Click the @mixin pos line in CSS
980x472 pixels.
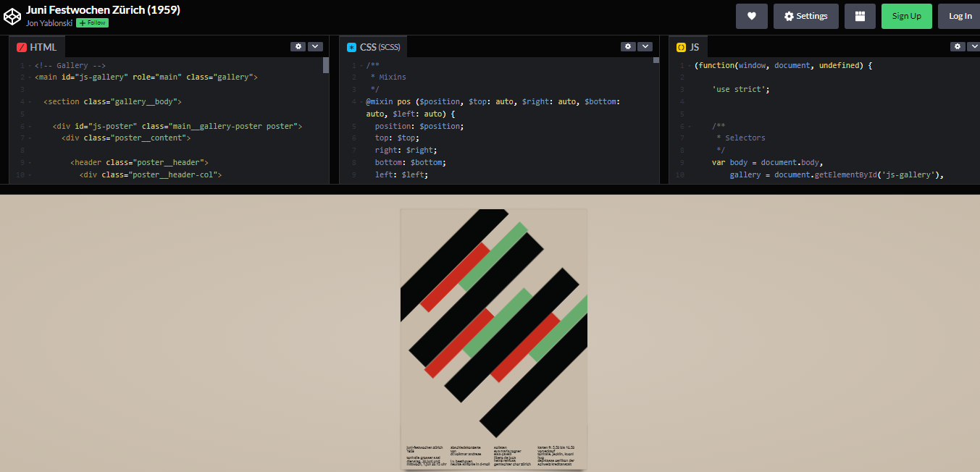[493, 108]
